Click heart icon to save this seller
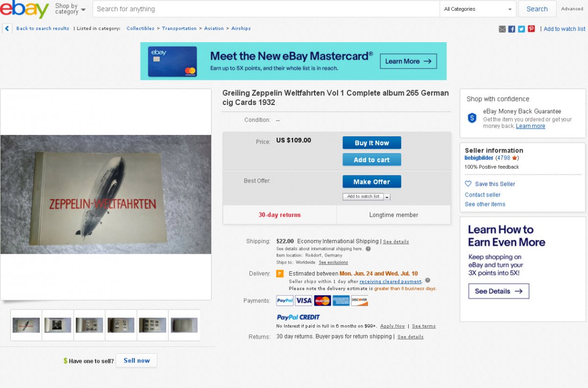 [x=468, y=184]
